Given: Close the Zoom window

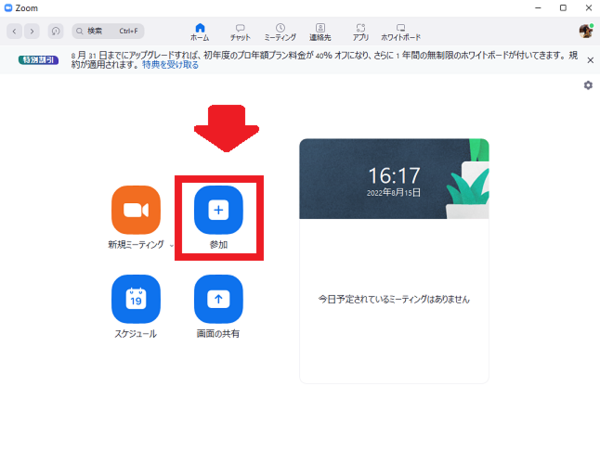Looking at the screenshot, I should pos(589,8).
